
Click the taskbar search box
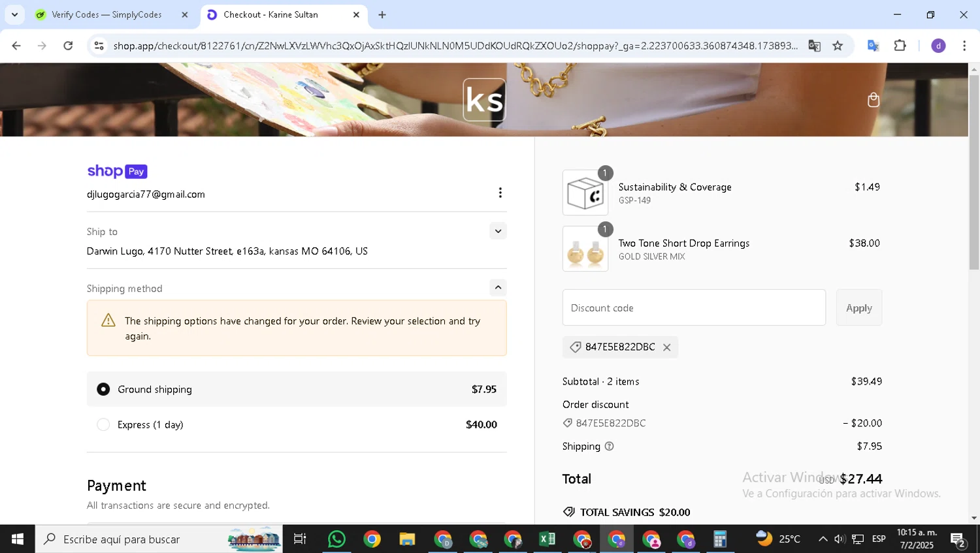[x=159, y=539]
